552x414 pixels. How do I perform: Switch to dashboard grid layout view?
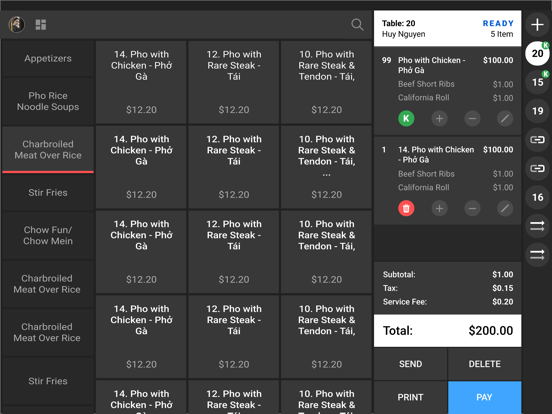pos(41,25)
